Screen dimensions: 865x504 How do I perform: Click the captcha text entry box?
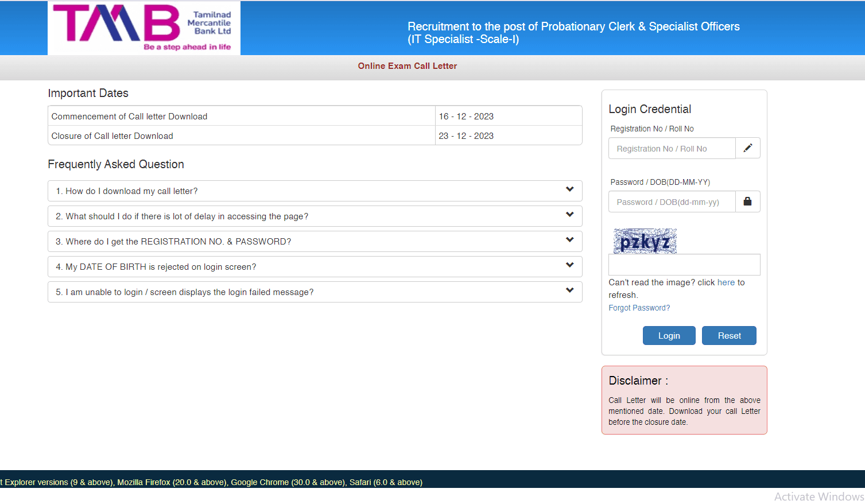(x=684, y=265)
